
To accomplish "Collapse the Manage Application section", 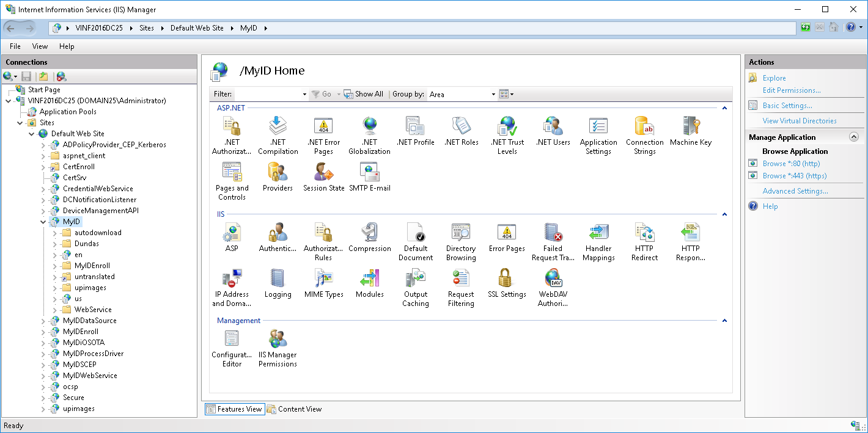I will tap(854, 137).
